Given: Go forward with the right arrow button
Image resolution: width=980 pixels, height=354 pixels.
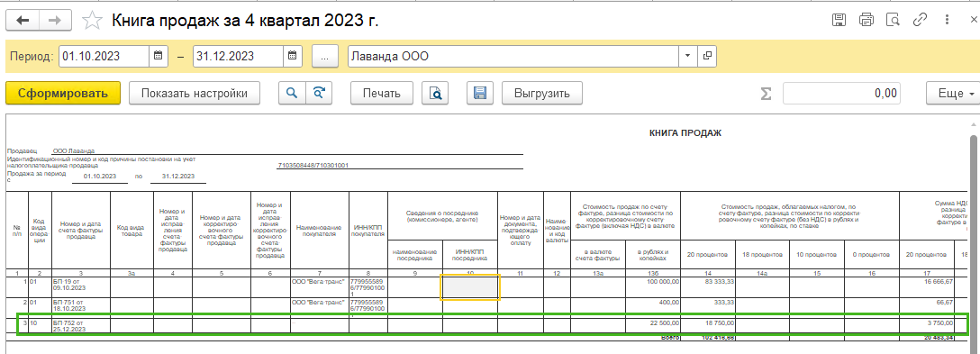Looking at the screenshot, I should click(x=55, y=20).
